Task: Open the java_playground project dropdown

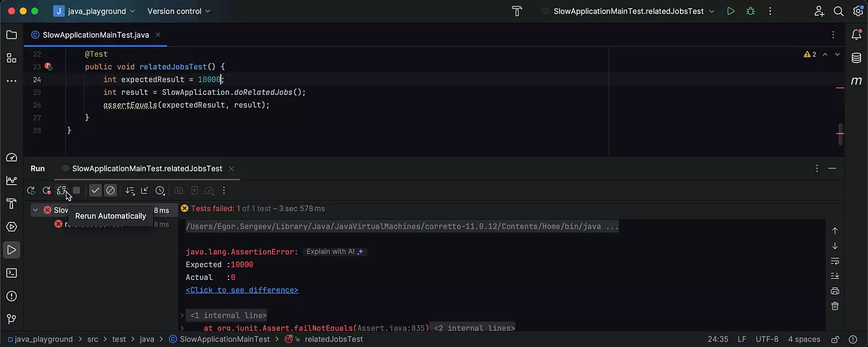Action: [x=95, y=11]
